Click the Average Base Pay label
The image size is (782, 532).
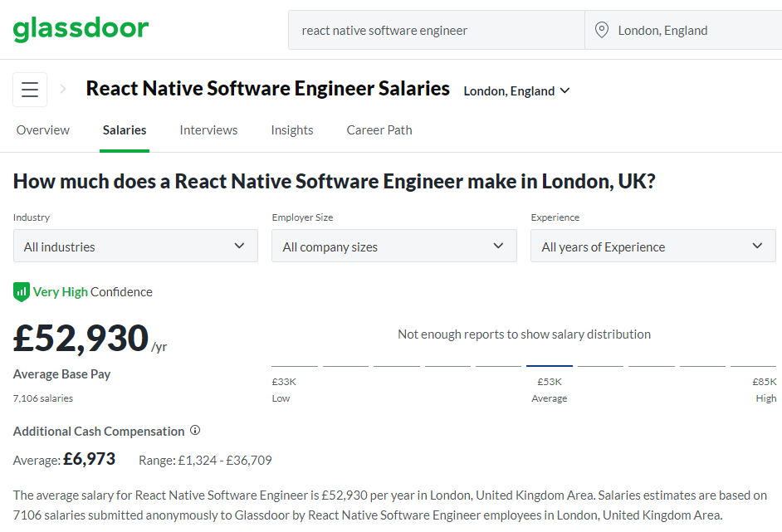pos(61,374)
